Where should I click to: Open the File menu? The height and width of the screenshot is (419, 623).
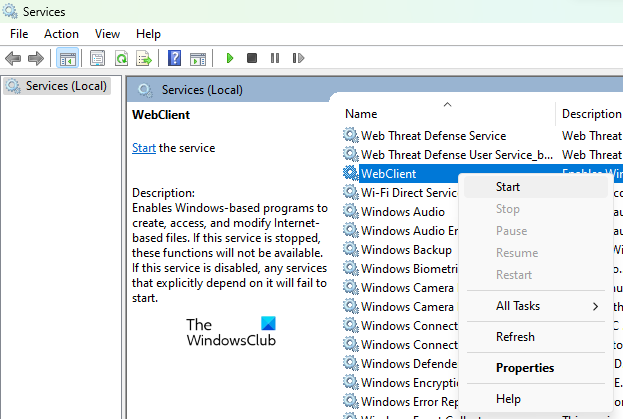(x=19, y=34)
